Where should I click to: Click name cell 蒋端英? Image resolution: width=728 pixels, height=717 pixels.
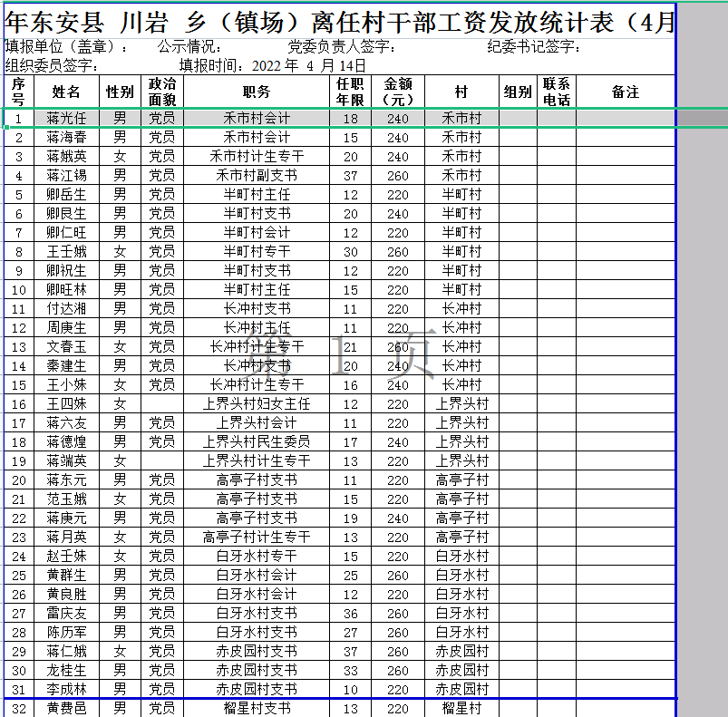(x=66, y=460)
